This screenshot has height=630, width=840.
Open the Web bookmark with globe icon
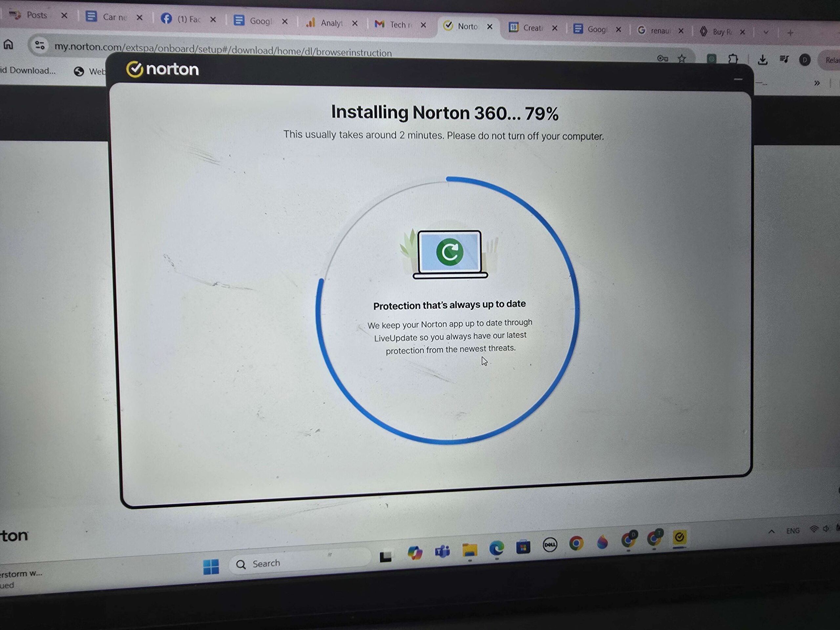90,72
